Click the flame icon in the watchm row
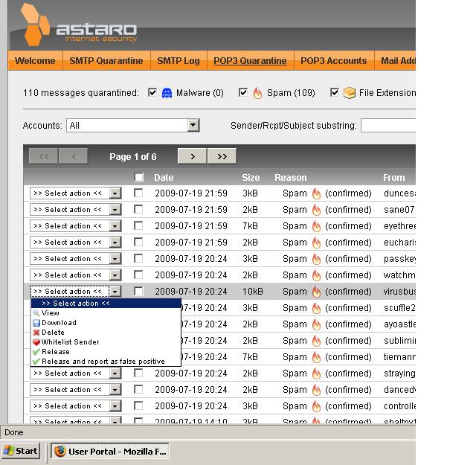 pos(316,275)
